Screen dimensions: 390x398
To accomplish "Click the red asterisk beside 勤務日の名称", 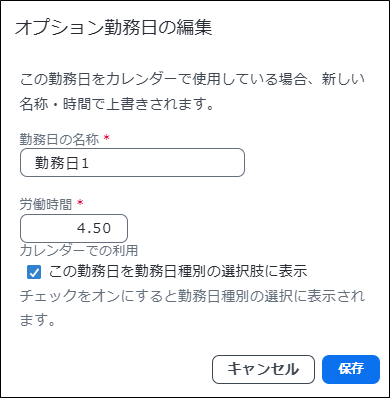I will click(x=107, y=137).
